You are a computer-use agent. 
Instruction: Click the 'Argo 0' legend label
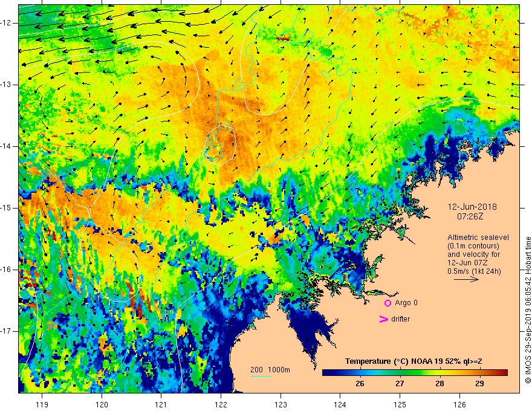pyautogui.click(x=406, y=303)
